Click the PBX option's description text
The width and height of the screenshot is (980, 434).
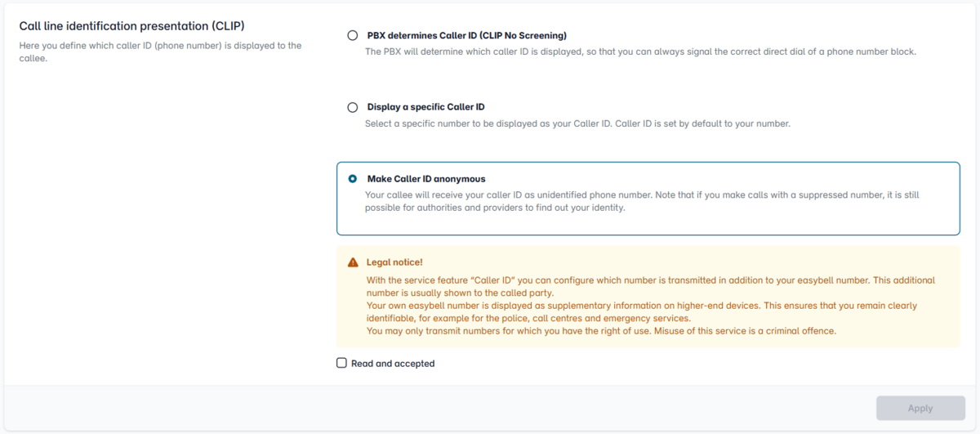(x=640, y=51)
